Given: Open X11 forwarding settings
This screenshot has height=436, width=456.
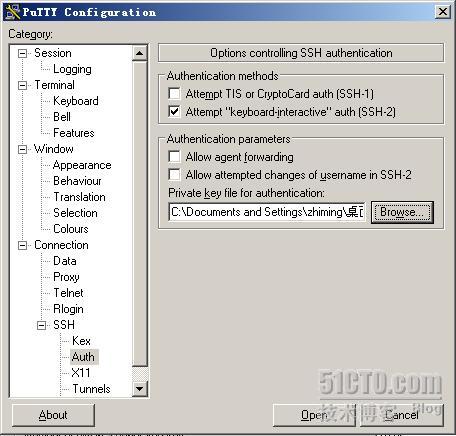Looking at the screenshot, I should [81, 373].
